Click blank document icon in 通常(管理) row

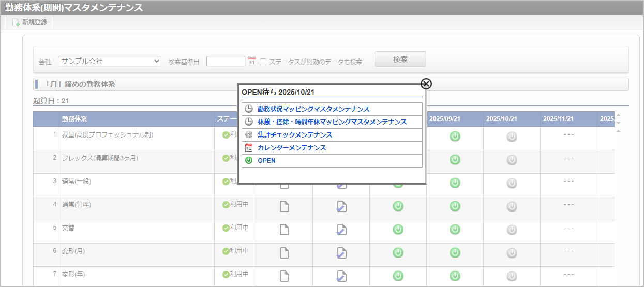click(284, 206)
